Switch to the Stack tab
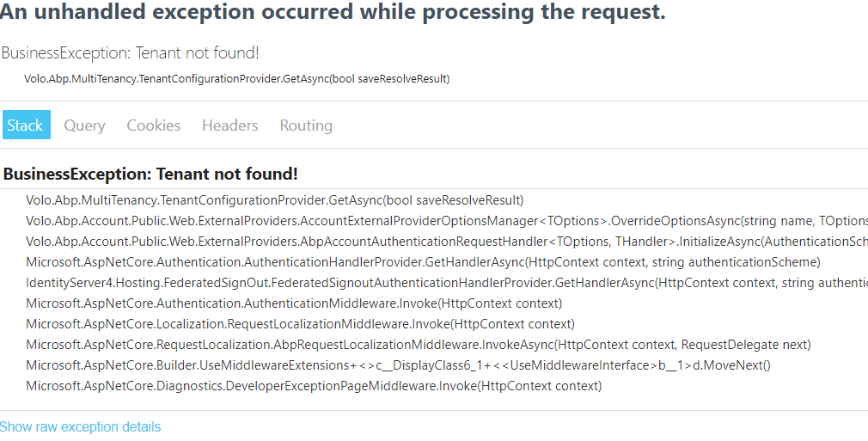 26,126
